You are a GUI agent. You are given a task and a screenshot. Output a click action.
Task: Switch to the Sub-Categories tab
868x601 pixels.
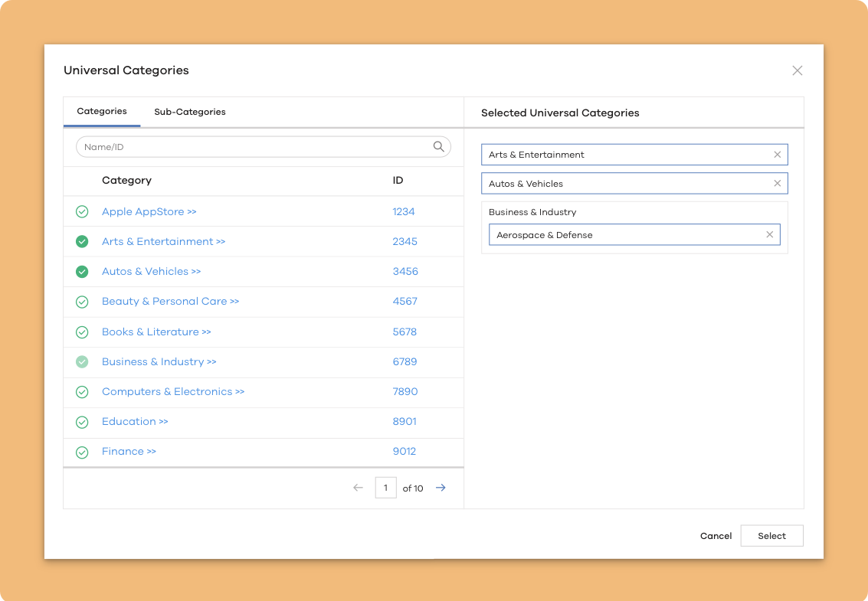[x=189, y=112]
